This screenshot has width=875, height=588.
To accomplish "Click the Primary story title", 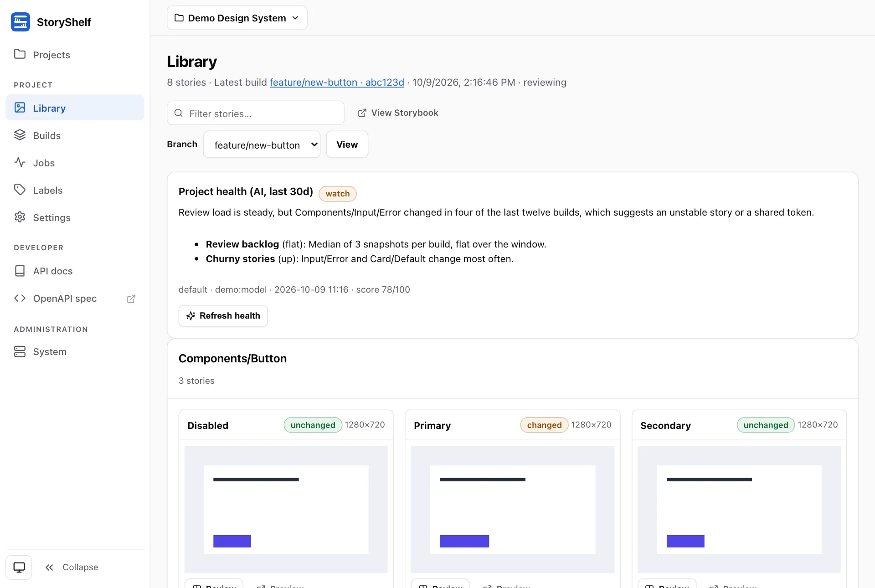I will click(x=432, y=426).
